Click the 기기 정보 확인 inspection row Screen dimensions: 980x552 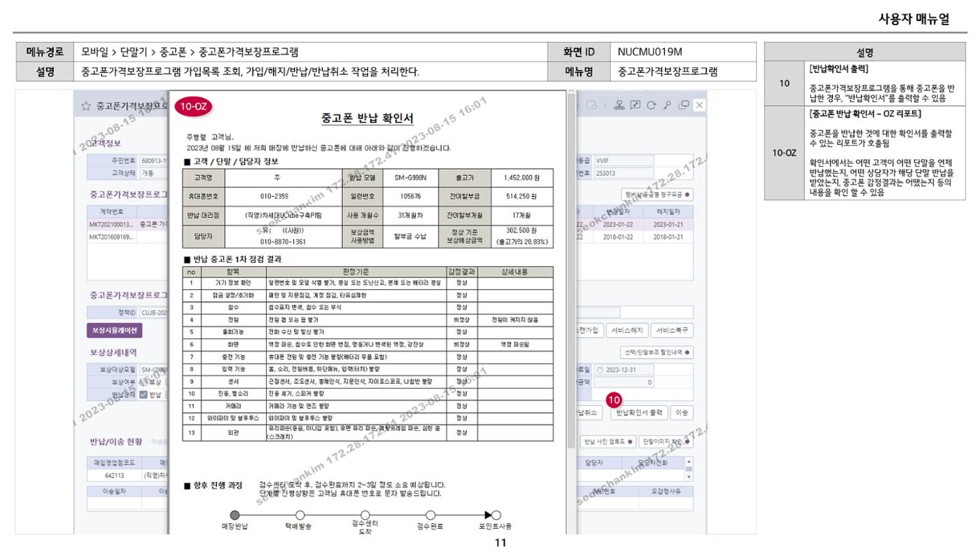pyautogui.click(x=367, y=282)
